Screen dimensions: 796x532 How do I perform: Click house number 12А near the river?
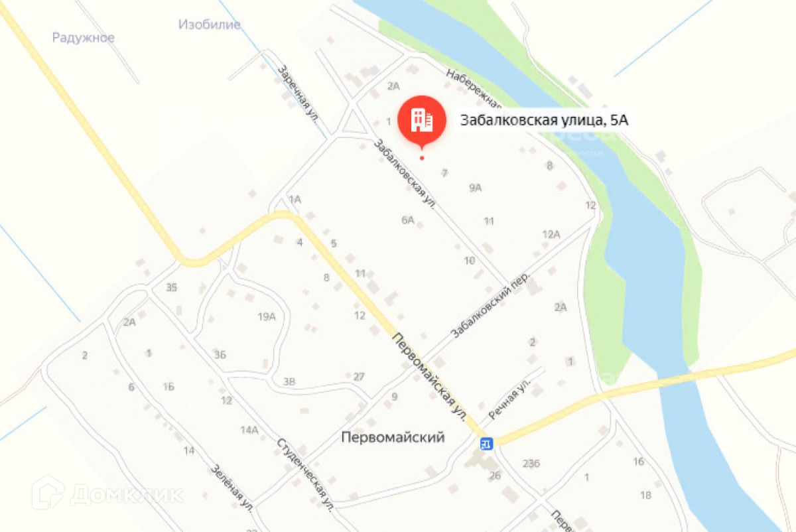pyautogui.click(x=551, y=234)
